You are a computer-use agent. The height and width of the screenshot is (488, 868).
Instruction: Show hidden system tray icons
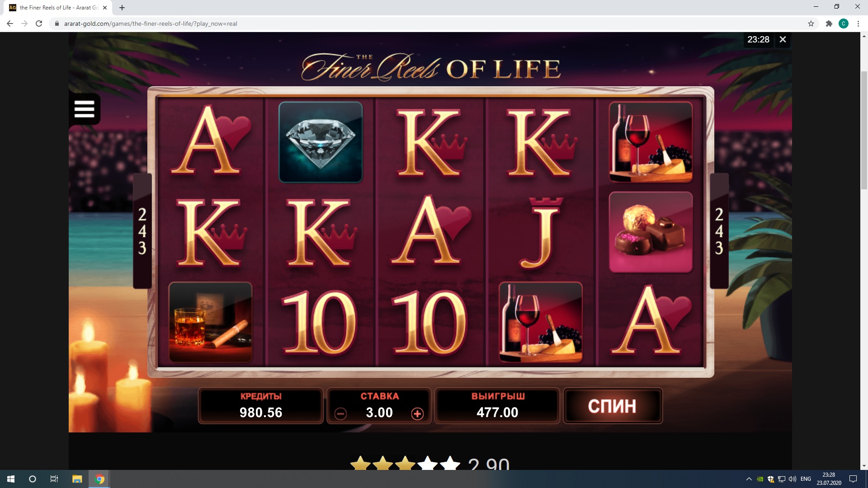(749, 479)
